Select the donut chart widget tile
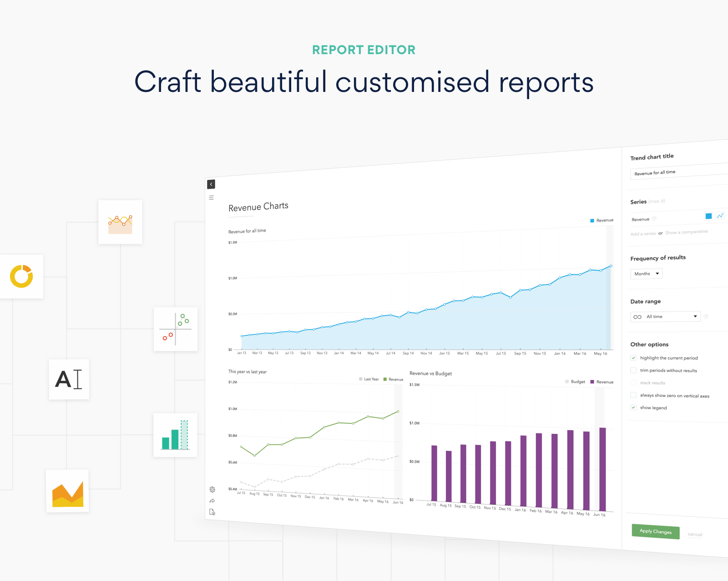Image resolution: width=728 pixels, height=581 pixels. 21,277
